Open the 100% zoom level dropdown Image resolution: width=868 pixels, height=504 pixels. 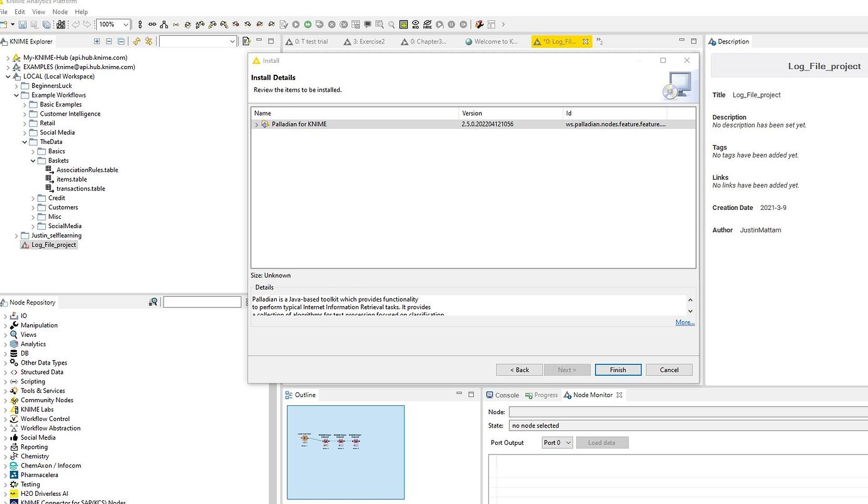point(125,25)
